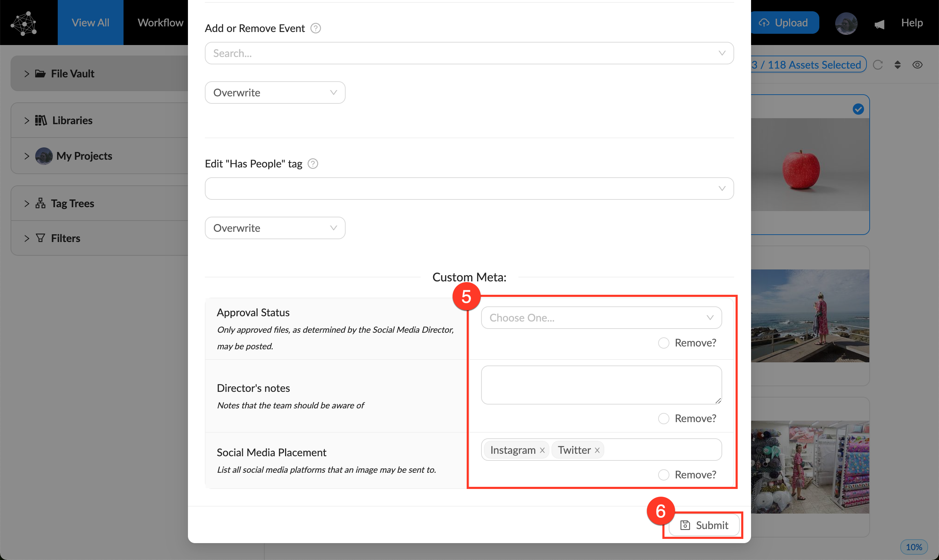Toggle the eye visibility icon

coord(918,65)
